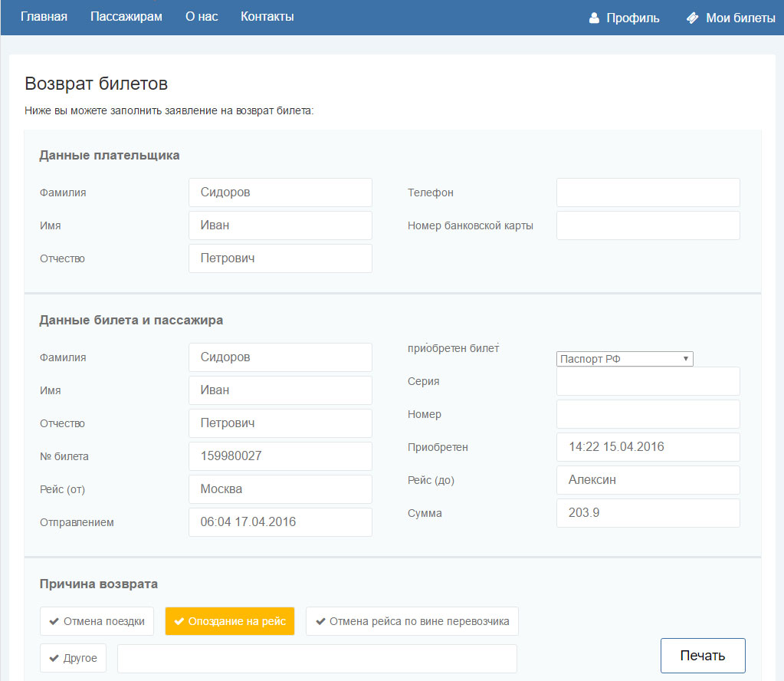Toggle the Опоздание на рейс reason
Image resolution: width=784 pixels, height=681 pixels.
(230, 621)
